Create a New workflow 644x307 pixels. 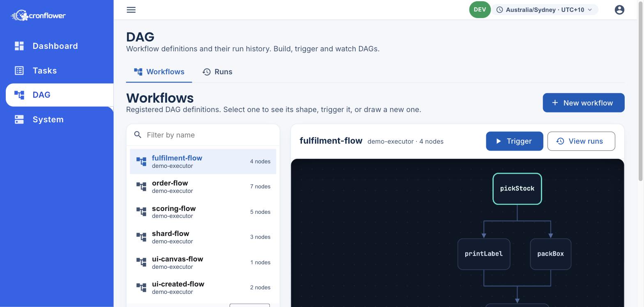[x=584, y=103]
